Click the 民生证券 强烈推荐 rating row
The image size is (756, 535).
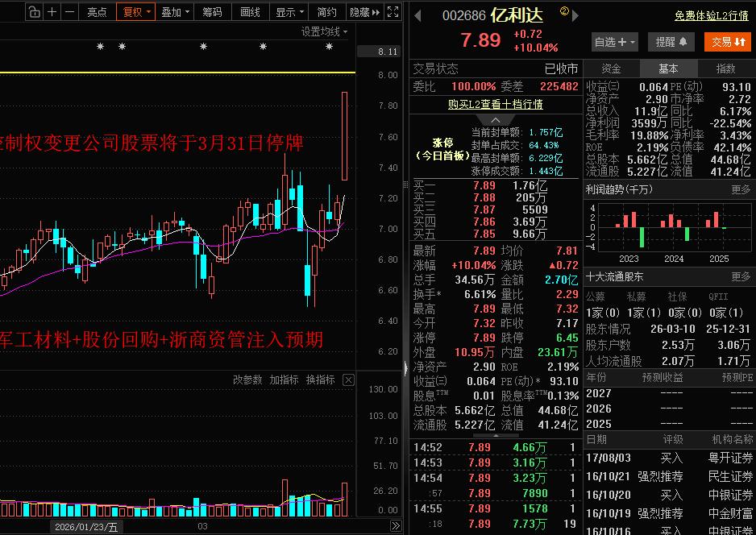pyautogui.click(x=669, y=477)
